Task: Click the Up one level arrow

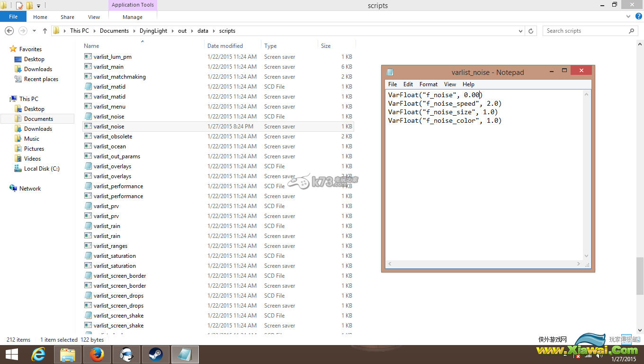Action: pos(45,30)
